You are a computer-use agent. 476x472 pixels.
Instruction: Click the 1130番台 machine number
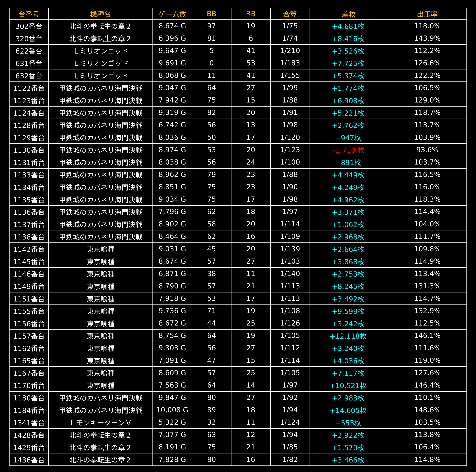pos(29,150)
